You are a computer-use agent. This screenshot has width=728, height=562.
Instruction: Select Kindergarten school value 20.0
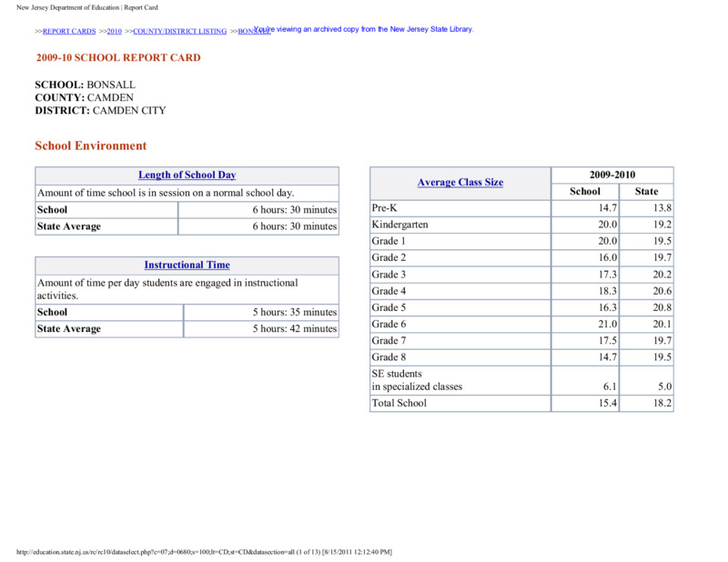(x=608, y=225)
